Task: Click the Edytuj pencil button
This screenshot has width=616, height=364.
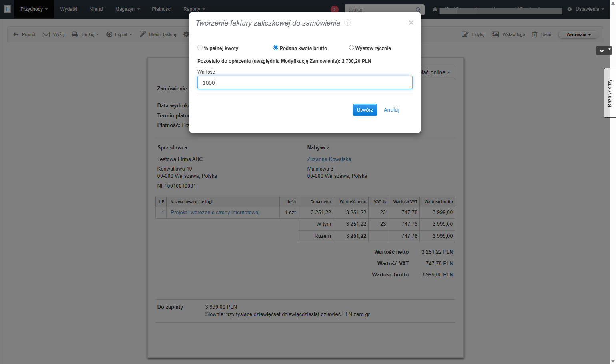Action: [x=473, y=34]
